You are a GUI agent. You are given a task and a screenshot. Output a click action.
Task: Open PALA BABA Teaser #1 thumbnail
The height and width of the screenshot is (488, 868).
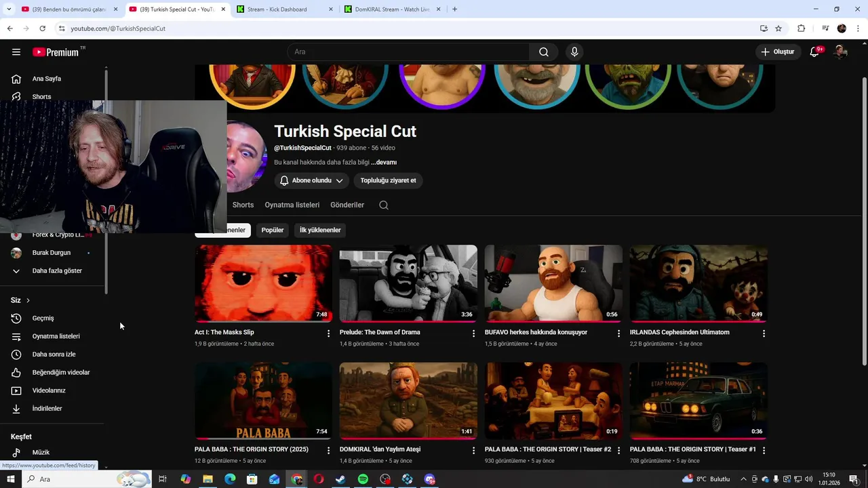coord(698,401)
